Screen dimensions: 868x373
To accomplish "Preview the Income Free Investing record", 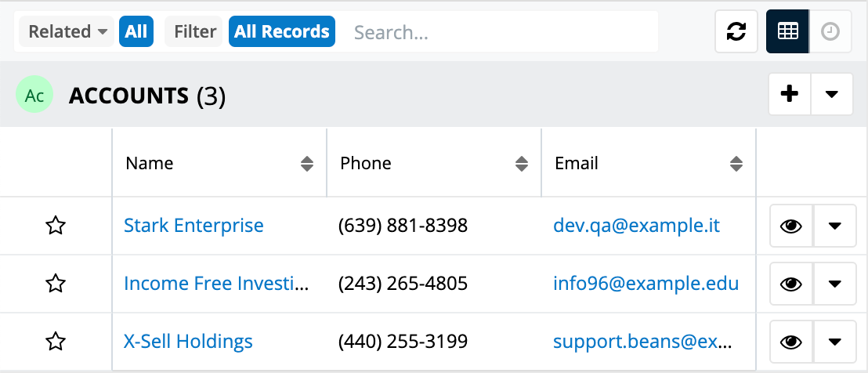I will click(x=791, y=284).
